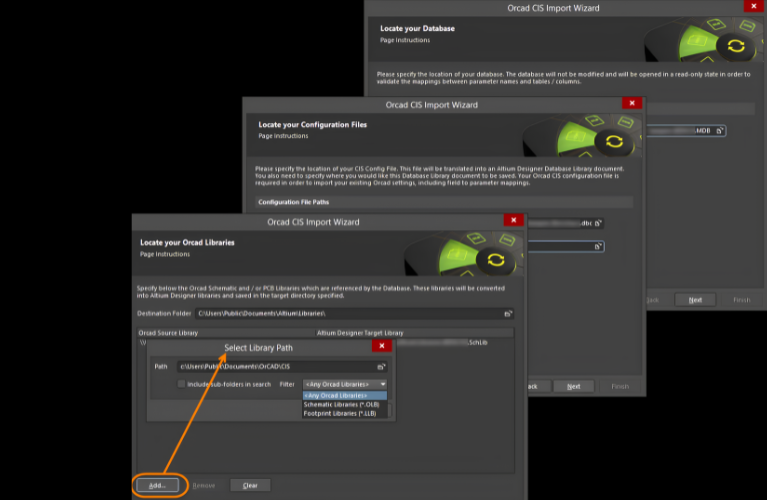Viewport: 767px width, 500px height.
Task: Open the Filter dropdown showing Any Orcad Libraries
Action: [x=345, y=384]
